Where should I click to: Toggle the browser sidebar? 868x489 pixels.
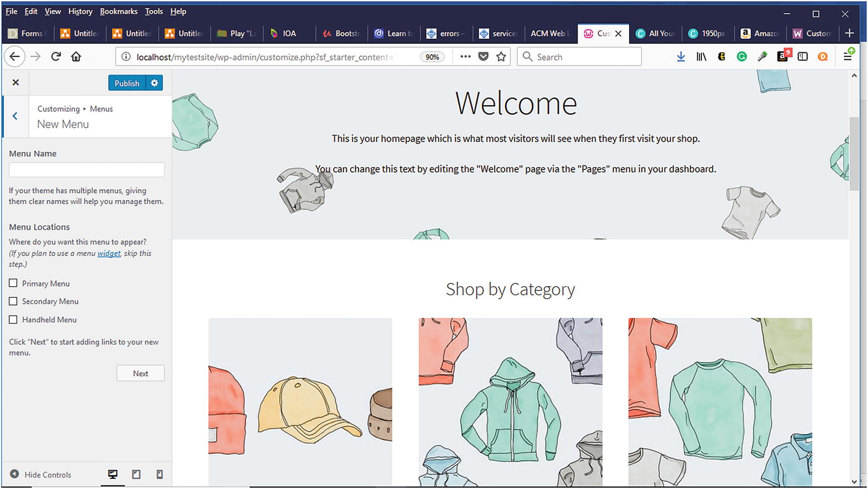803,57
